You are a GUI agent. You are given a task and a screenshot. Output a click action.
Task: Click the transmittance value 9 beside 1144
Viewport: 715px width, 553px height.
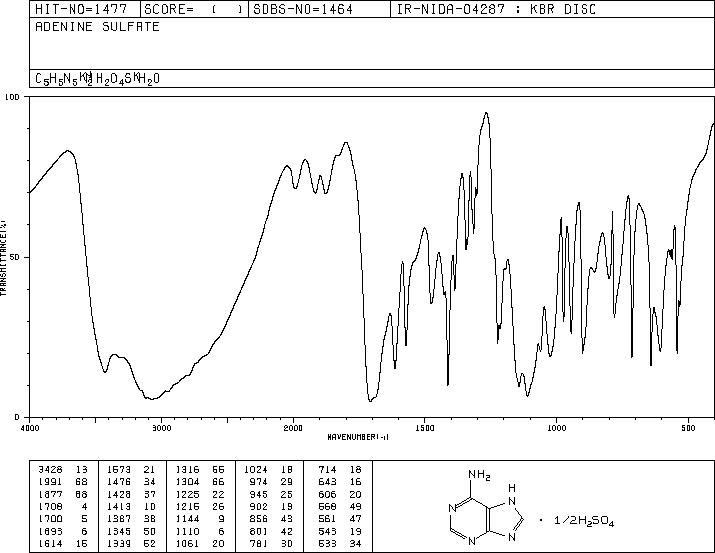point(222,519)
